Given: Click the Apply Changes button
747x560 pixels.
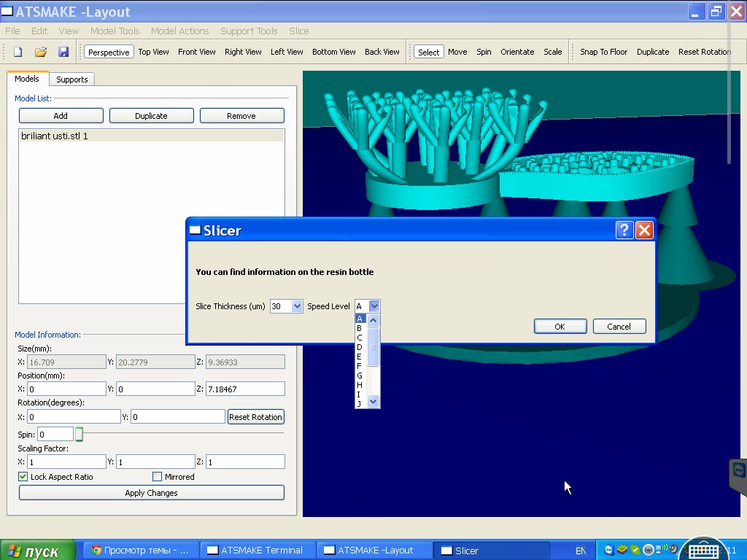Looking at the screenshot, I should pos(152,493).
